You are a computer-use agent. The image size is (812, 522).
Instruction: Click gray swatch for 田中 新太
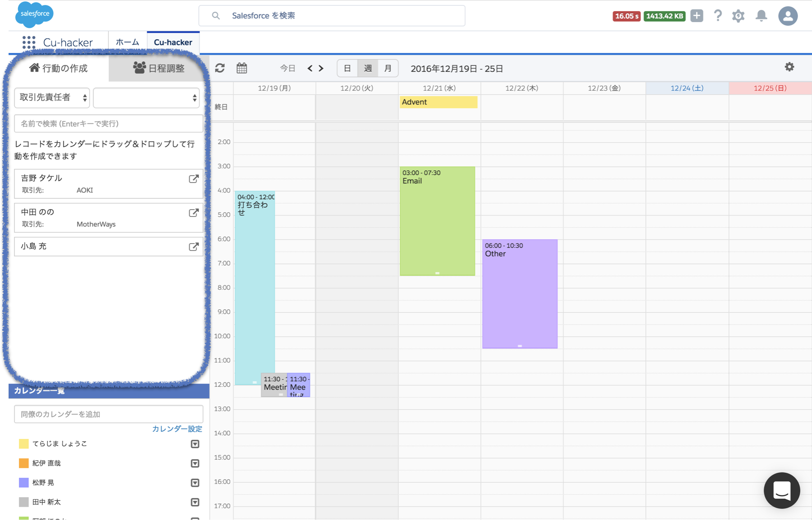tap(24, 502)
